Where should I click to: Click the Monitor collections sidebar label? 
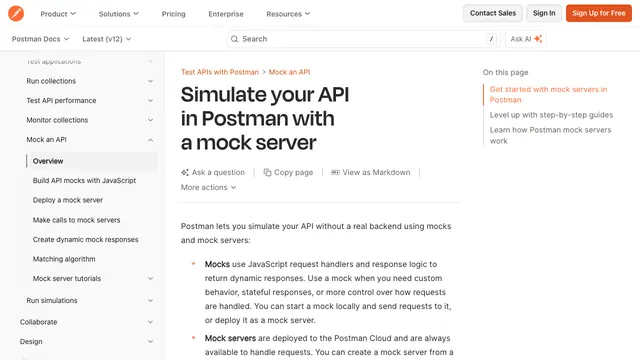pos(57,120)
